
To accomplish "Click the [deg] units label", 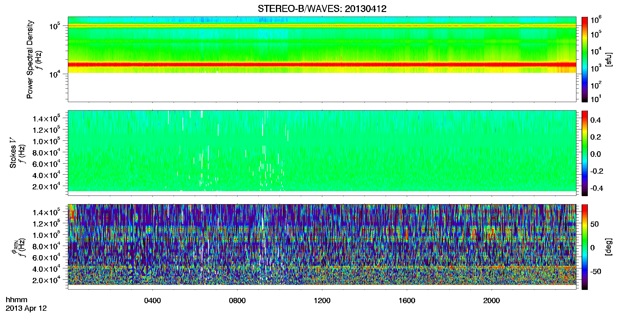I will tap(609, 247).
